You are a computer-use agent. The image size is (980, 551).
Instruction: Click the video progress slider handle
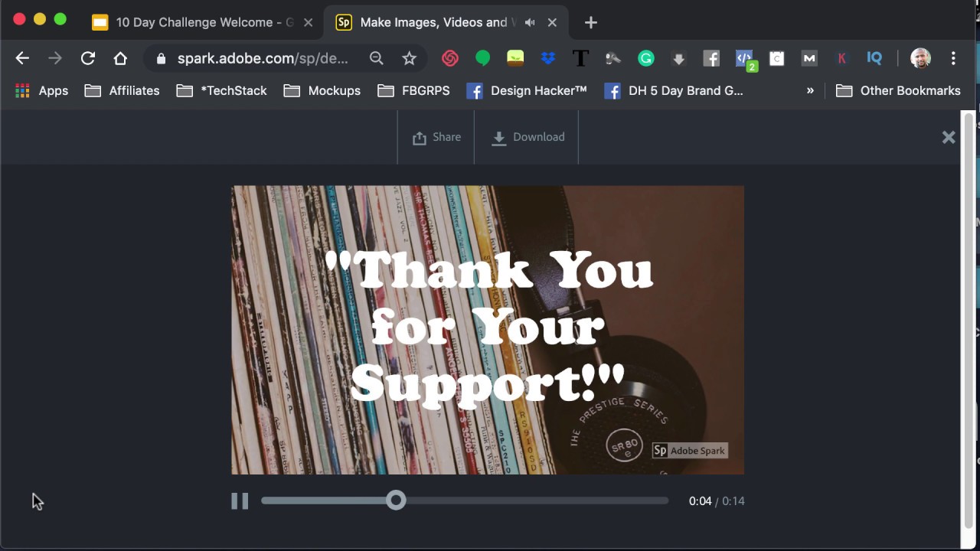point(396,500)
